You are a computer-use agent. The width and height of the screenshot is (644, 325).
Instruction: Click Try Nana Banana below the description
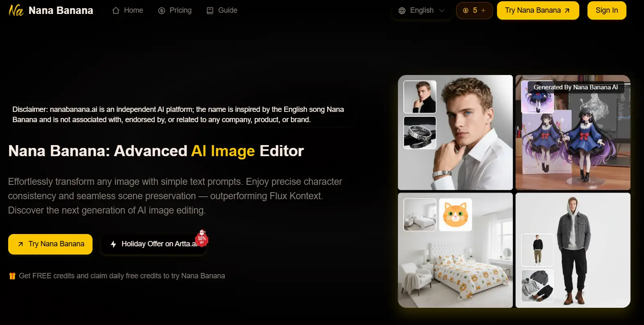(x=50, y=244)
